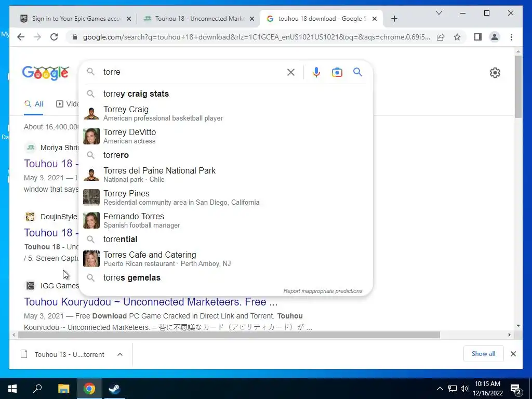532x399 pixels.
Task: Switch to the Epic Games sign-in tab
Action: [76, 19]
